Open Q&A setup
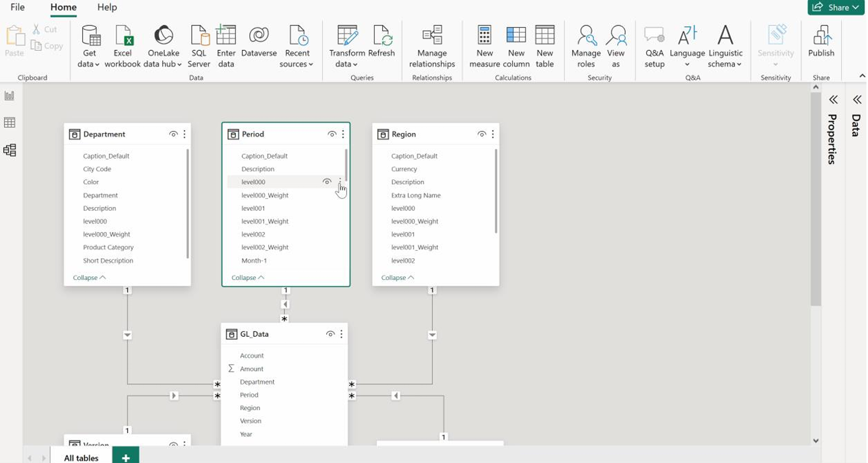 tap(654, 47)
